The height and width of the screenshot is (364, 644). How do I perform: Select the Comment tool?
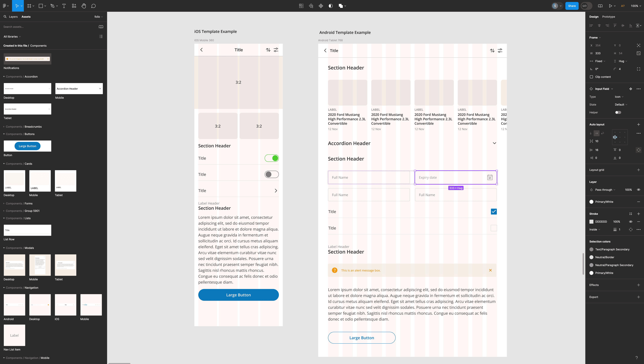(x=93, y=6)
